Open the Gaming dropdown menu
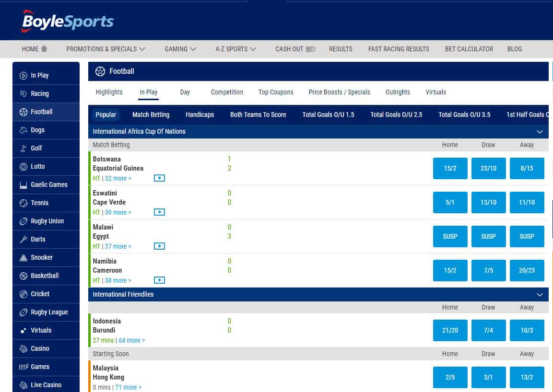 tap(180, 49)
